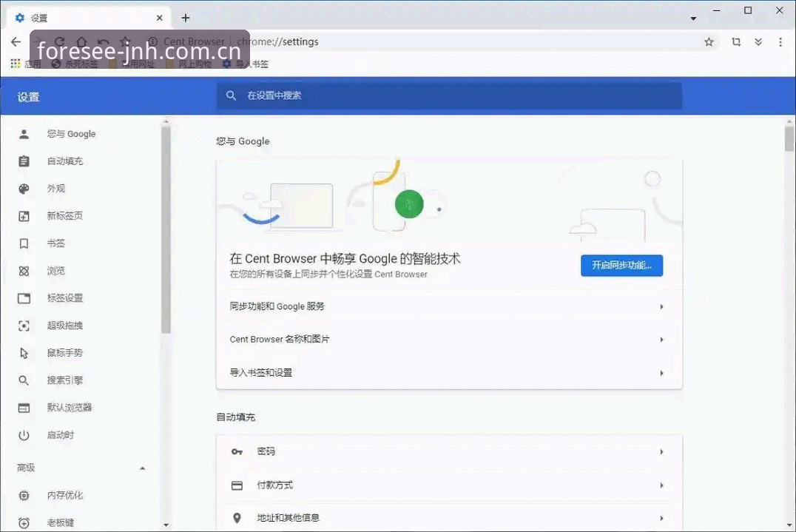796x532 pixels.
Task: Open Cent Browser 名称和图片 row
Action: tap(449, 339)
